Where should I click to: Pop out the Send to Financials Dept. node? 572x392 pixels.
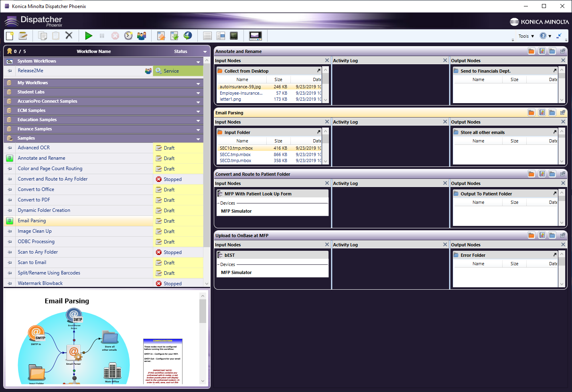pos(555,71)
